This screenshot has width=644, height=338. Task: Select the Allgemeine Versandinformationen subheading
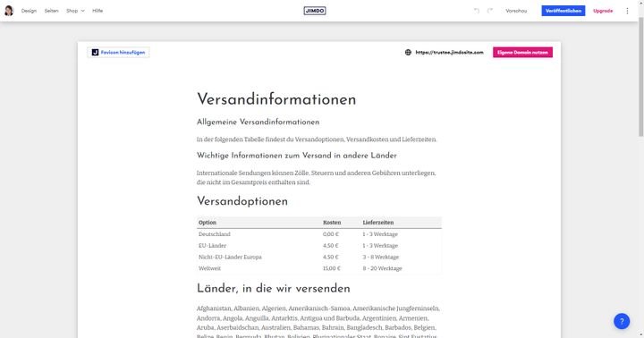(x=258, y=122)
